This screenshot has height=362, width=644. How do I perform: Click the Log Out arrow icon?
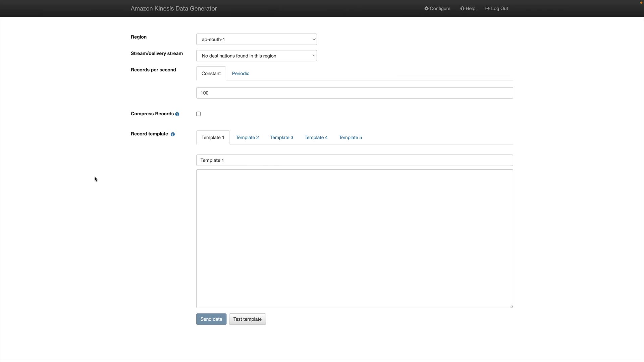click(487, 8)
